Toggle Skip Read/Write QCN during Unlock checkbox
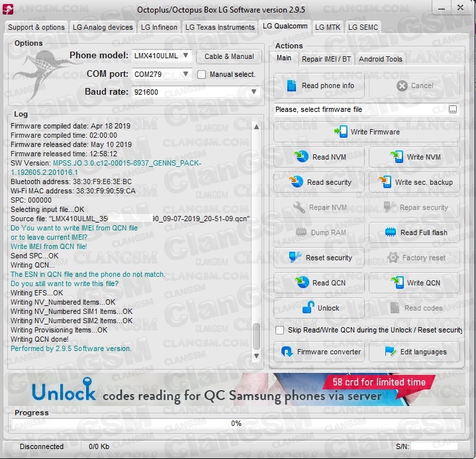Viewport: 476px width, 459px height. pos(279,330)
